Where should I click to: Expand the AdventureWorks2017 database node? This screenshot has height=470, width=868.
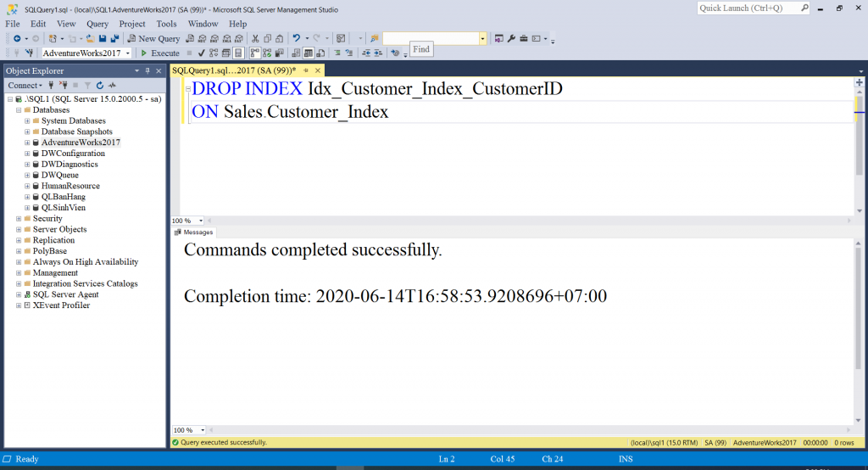click(27, 143)
